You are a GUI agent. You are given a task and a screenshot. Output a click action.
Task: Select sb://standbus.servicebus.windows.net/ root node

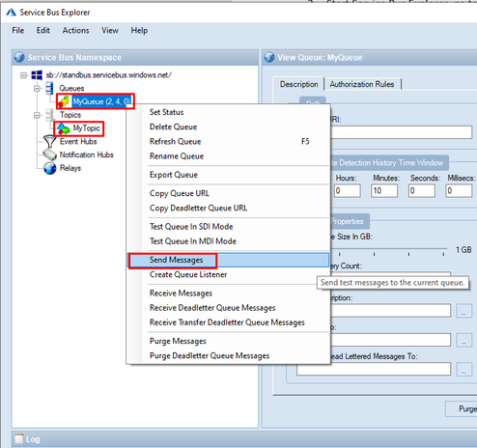[x=108, y=75]
